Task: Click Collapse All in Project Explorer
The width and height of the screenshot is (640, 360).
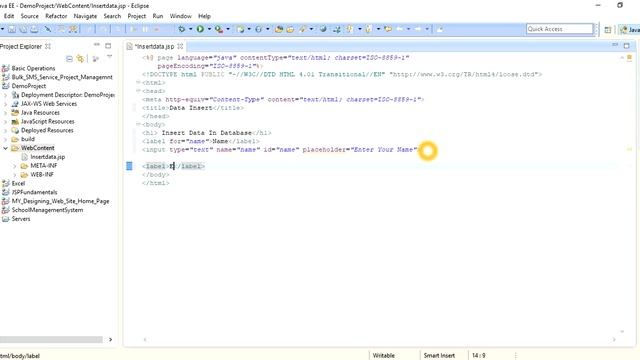Action: click(x=69, y=59)
